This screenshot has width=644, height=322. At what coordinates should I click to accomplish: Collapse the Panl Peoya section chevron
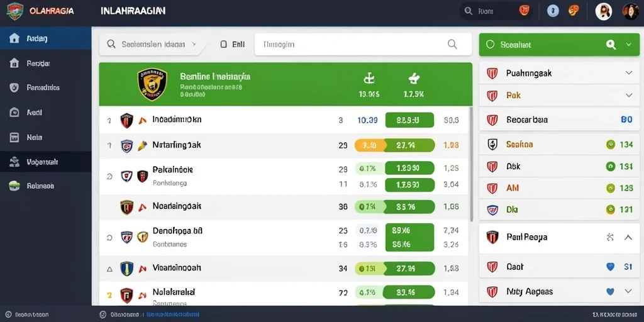click(628, 237)
